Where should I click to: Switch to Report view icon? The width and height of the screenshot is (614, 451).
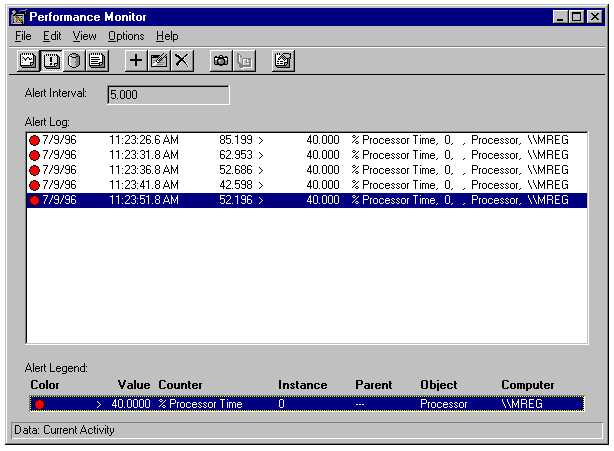pos(96,61)
